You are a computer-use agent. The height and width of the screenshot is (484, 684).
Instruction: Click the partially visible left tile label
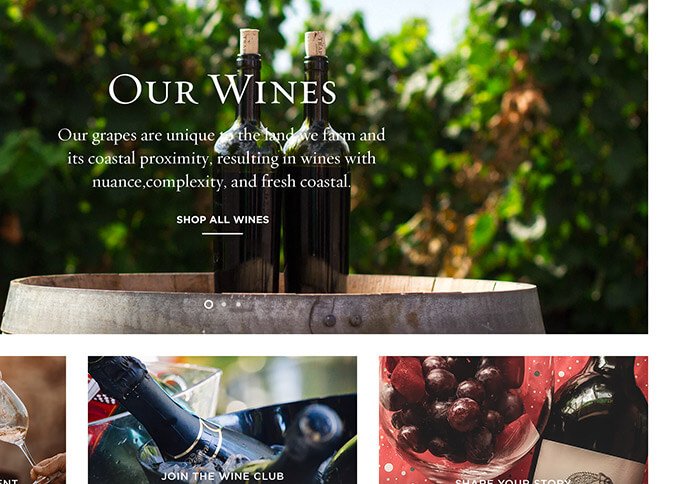coord(9,481)
